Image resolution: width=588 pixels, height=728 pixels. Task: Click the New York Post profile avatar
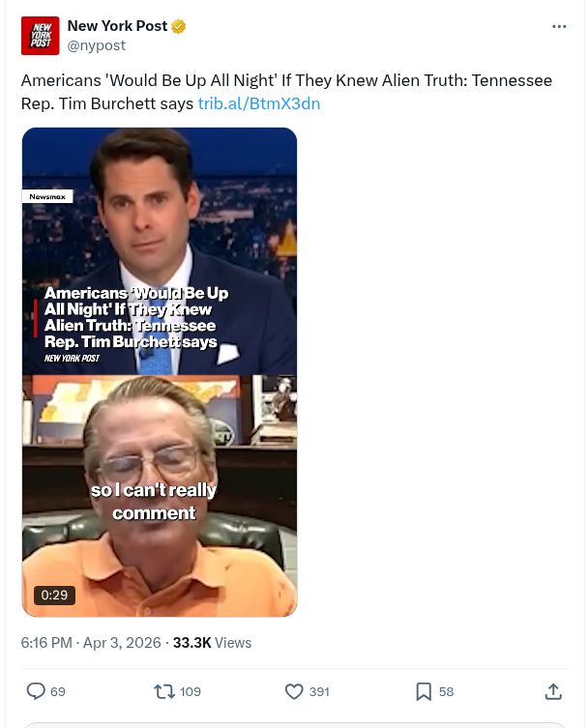(x=40, y=36)
